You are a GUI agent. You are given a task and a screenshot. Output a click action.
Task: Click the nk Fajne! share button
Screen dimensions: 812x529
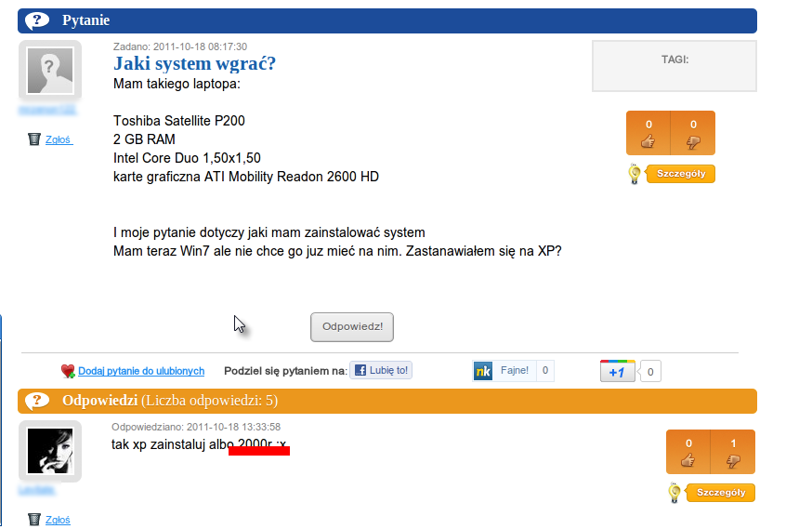(513, 371)
